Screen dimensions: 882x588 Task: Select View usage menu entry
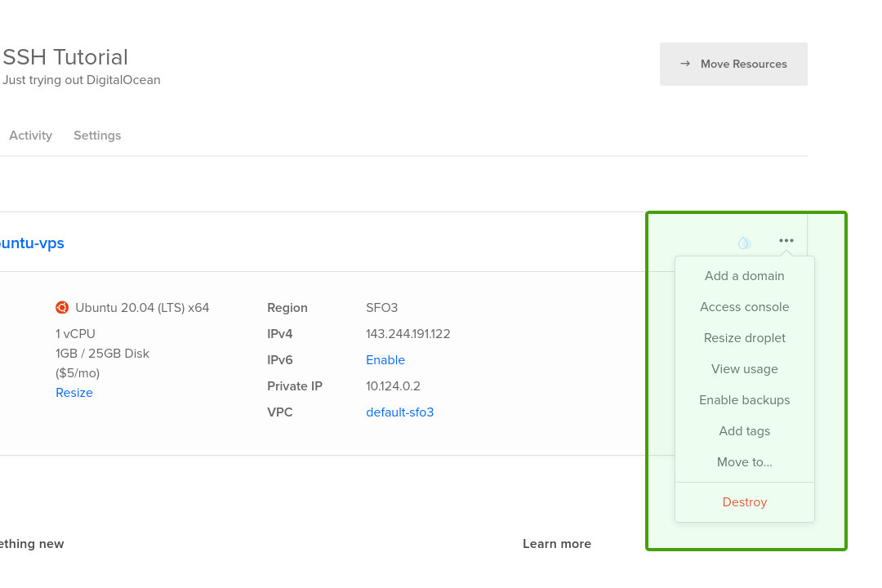tap(744, 369)
